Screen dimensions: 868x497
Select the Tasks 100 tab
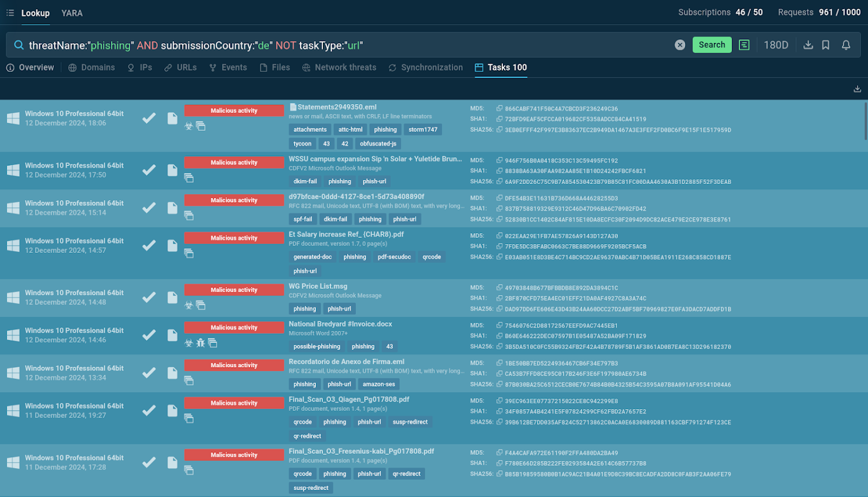[501, 68]
